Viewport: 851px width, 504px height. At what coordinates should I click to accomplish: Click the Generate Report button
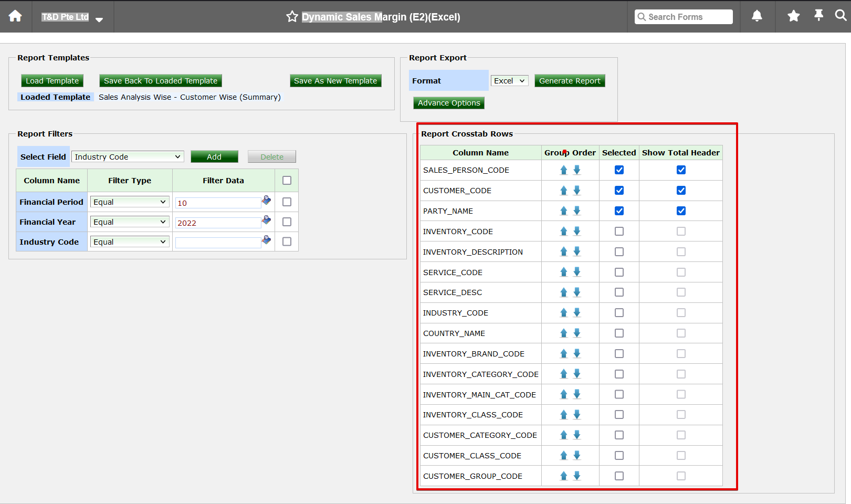(x=569, y=80)
